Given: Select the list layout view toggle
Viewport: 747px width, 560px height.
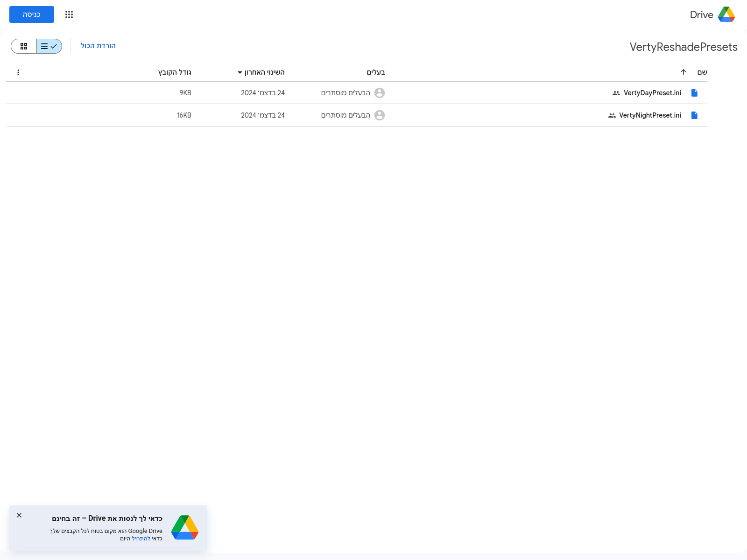Looking at the screenshot, I should [49, 46].
